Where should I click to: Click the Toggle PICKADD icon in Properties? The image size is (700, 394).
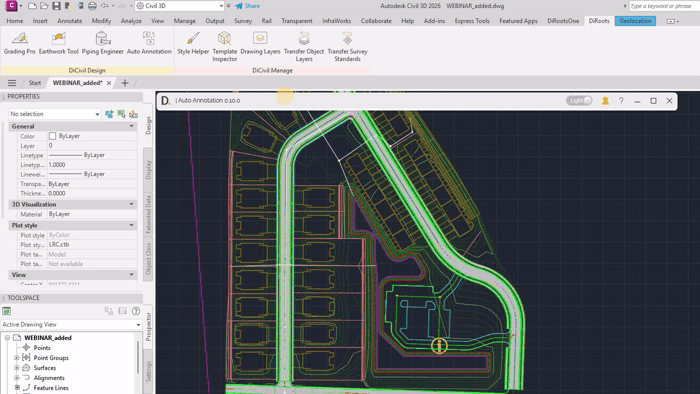109,114
